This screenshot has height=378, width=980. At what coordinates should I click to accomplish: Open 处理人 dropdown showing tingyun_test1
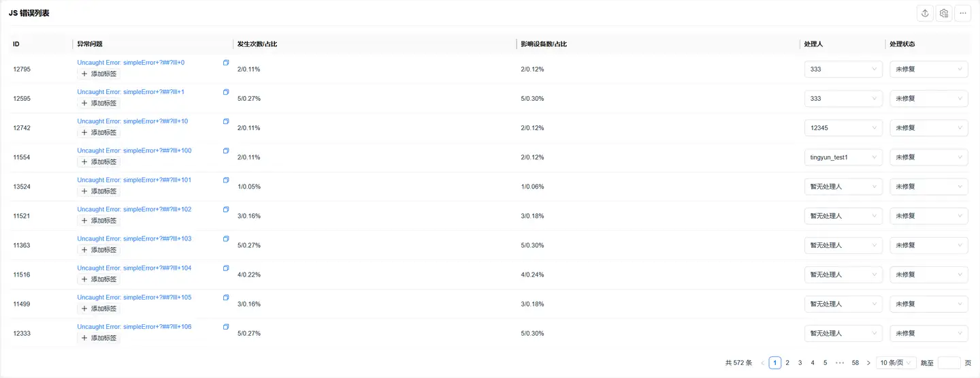843,157
